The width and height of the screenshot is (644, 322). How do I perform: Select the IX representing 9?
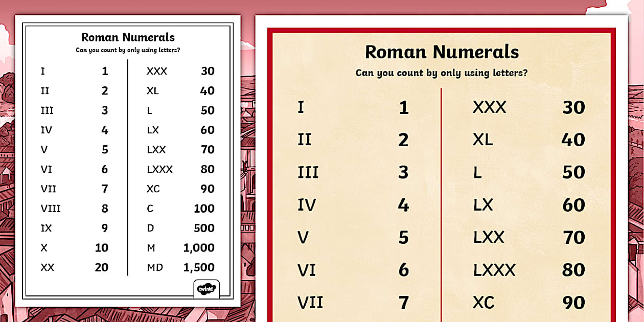click(45, 228)
